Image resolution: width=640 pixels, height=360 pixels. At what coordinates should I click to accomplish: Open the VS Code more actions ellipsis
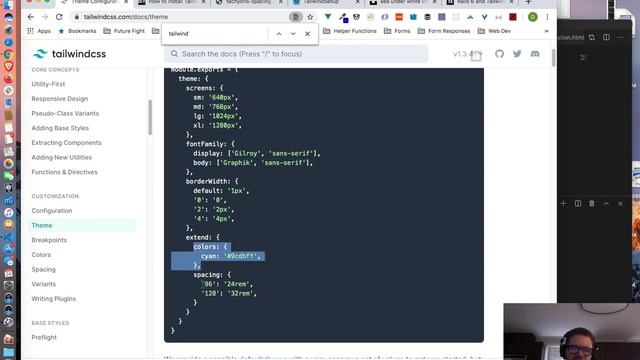[620, 37]
